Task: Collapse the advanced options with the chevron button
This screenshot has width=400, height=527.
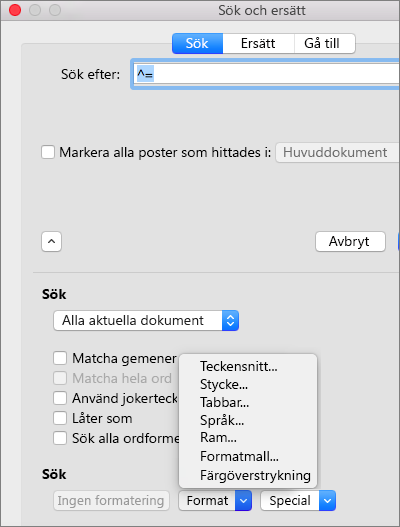Action: tap(51, 241)
